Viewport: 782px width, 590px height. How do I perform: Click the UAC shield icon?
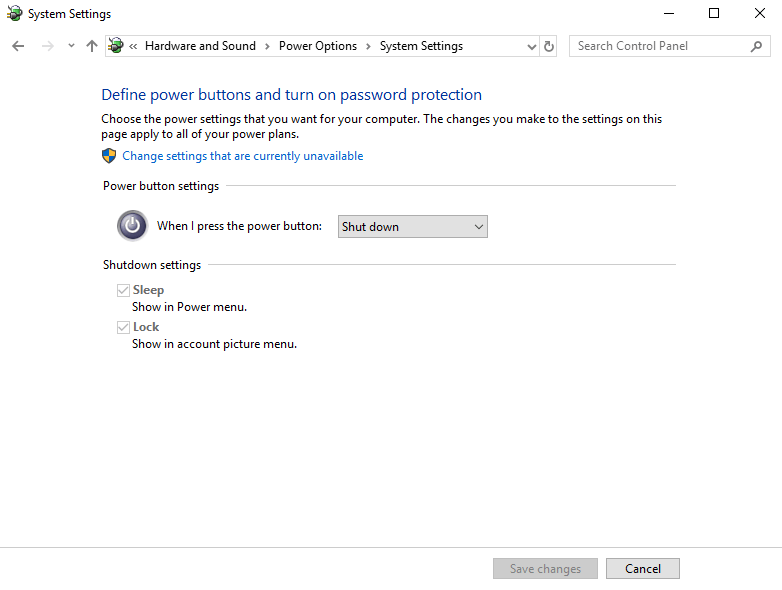pos(110,156)
